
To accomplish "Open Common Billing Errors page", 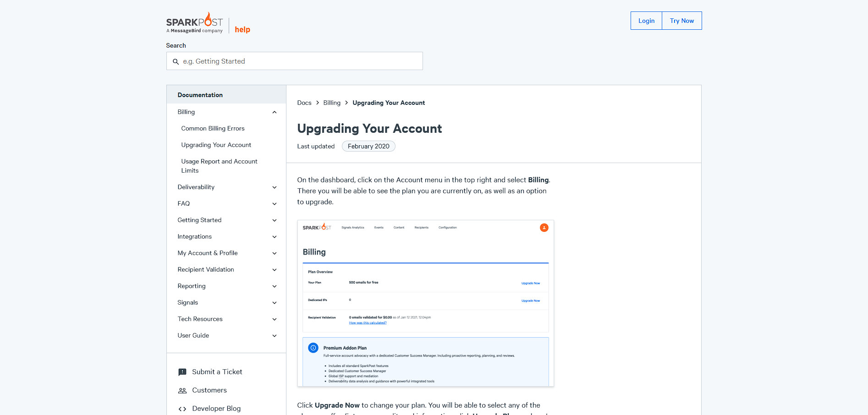I will click(213, 129).
